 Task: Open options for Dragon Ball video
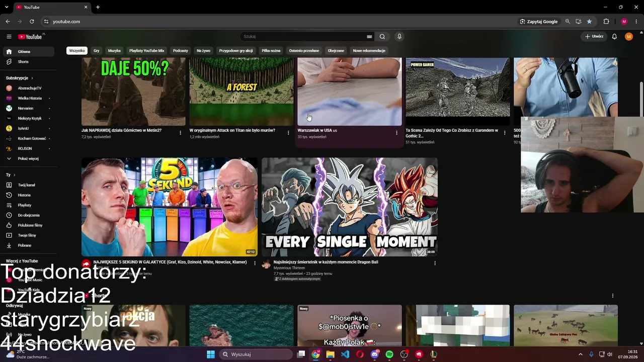tap(435, 263)
